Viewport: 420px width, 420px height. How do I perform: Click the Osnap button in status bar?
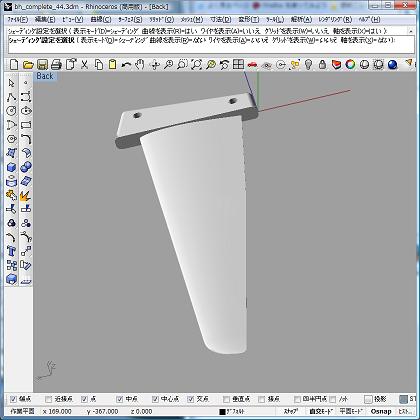pos(381,411)
